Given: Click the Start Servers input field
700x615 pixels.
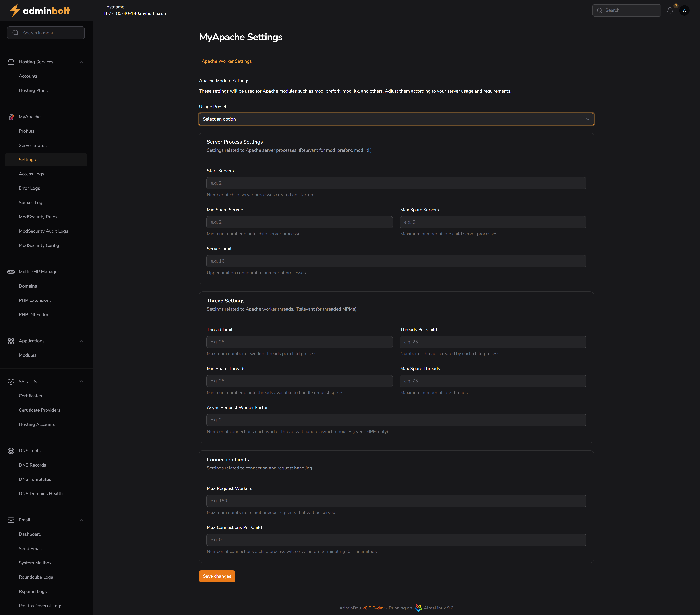Looking at the screenshot, I should [x=396, y=183].
